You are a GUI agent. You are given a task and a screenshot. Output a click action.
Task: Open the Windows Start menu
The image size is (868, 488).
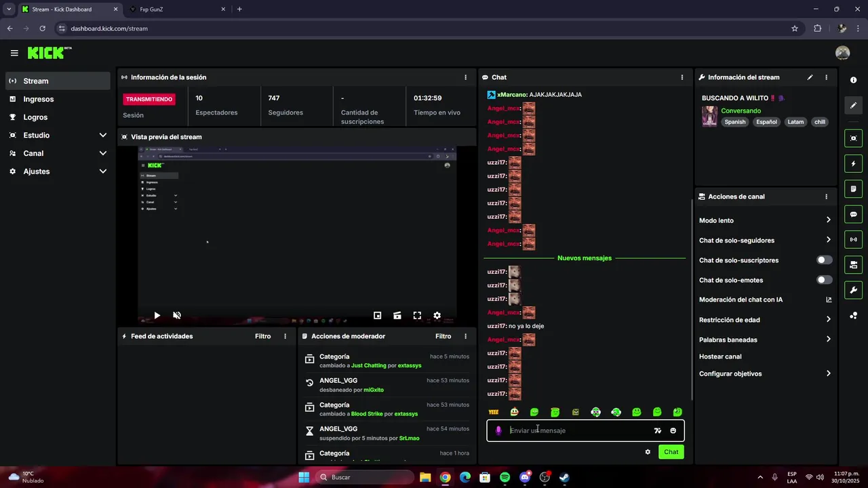click(304, 477)
